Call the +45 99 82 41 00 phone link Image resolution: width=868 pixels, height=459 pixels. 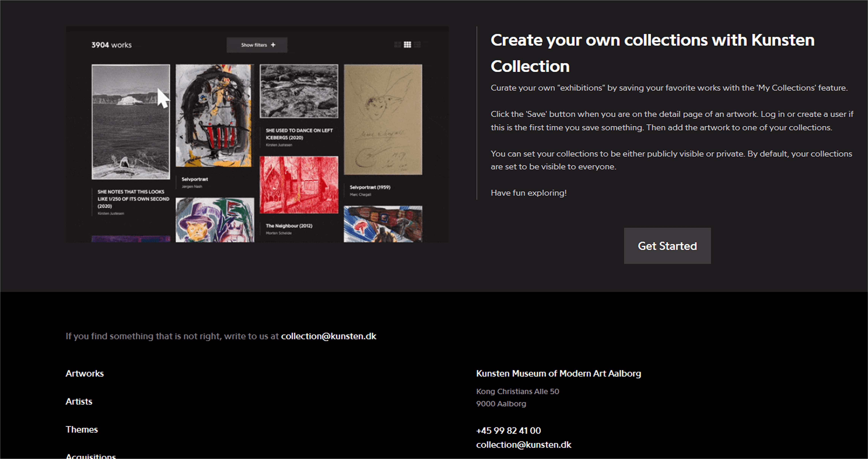pyautogui.click(x=508, y=430)
